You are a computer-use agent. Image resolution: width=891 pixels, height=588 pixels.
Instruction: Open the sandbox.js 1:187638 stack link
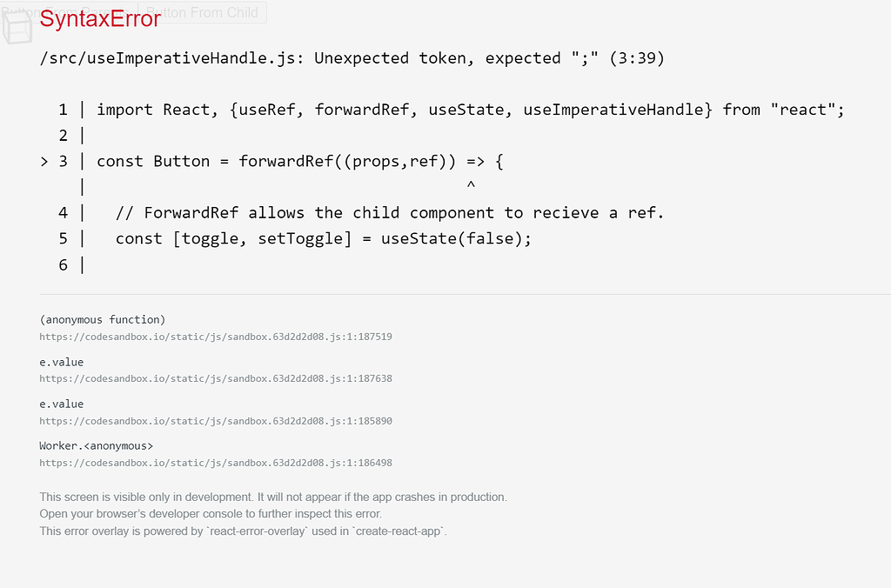coord(216,378)
